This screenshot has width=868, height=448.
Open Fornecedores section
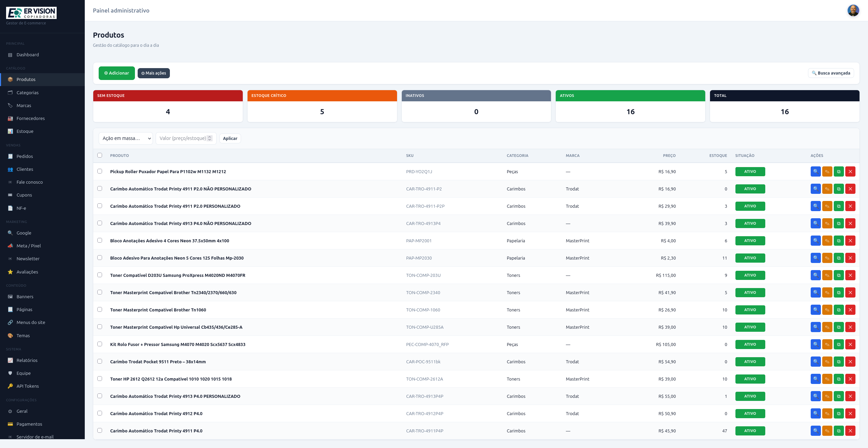click(42, 118)
